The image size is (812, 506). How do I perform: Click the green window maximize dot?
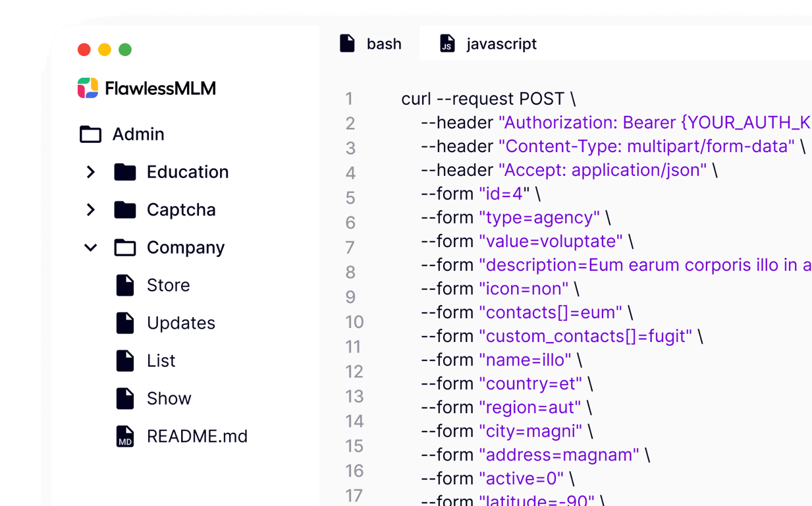[x=125, y=49]
